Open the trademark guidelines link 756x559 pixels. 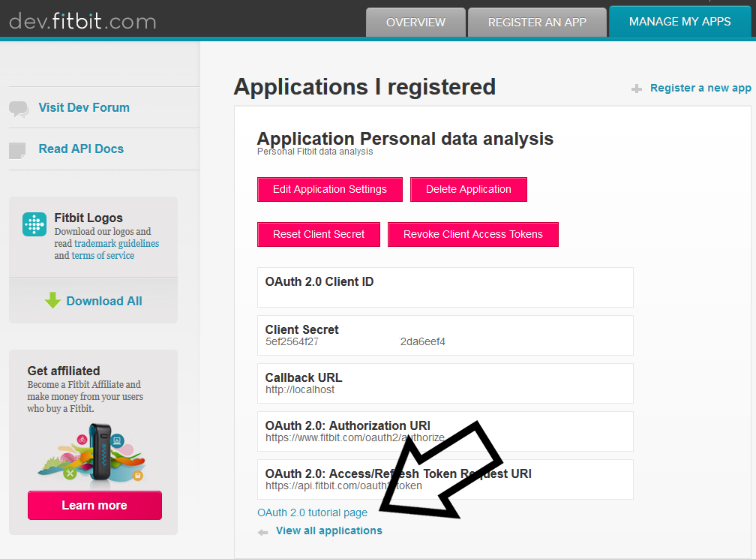click(117, 244)
